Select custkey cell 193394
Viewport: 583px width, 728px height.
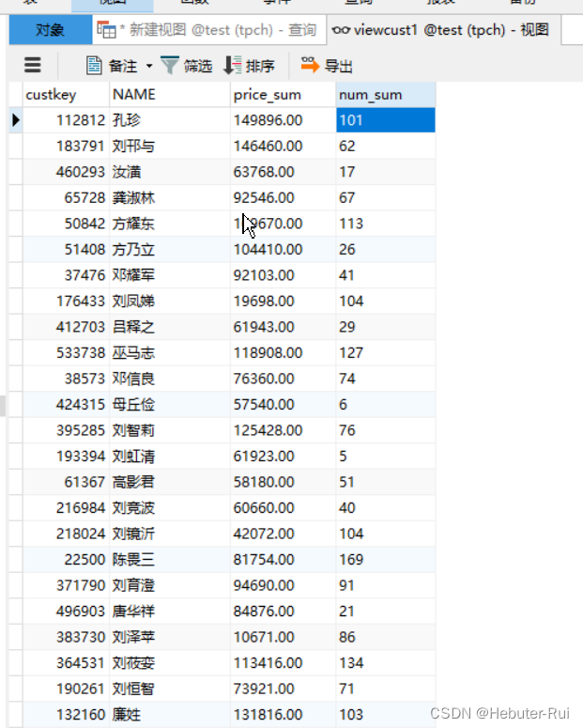coord(66,457)
